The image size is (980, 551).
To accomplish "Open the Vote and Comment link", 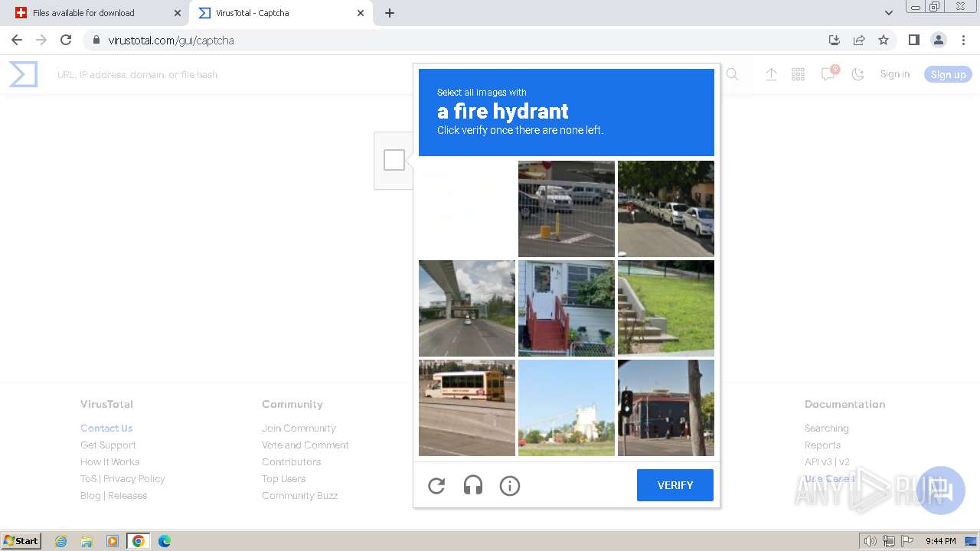I will click(305, 445).
